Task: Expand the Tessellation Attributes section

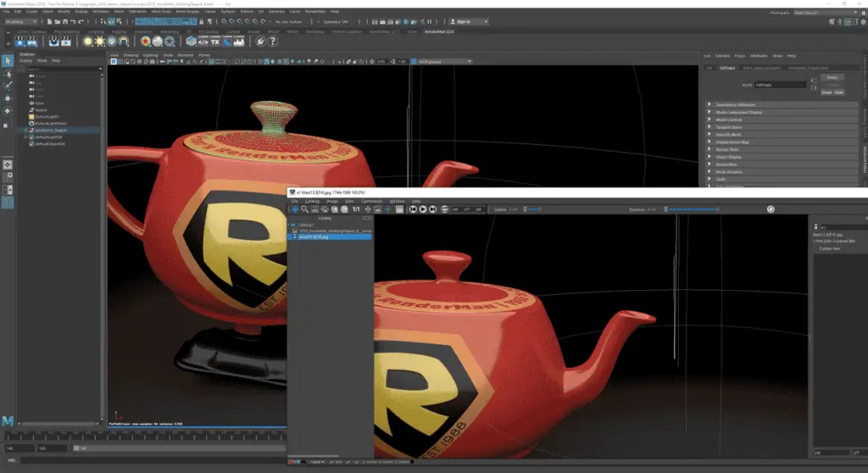Action: point(783,104)
